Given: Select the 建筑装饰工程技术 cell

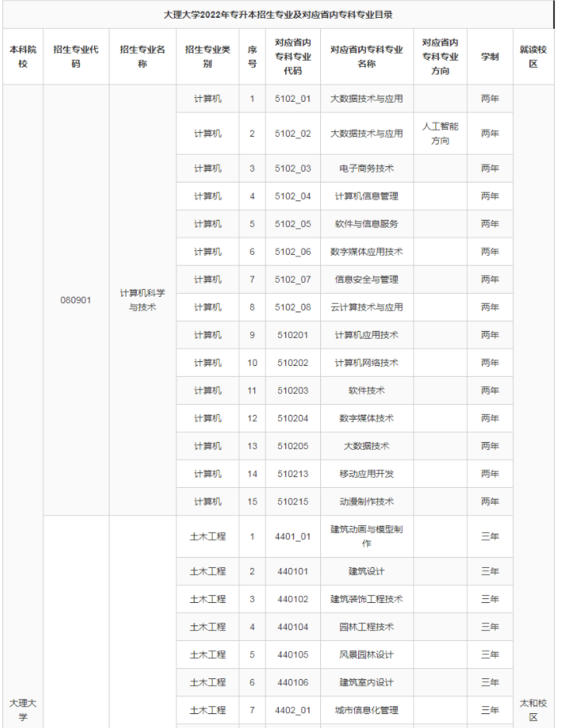Looking at the screenshot, I should (367, 599).
